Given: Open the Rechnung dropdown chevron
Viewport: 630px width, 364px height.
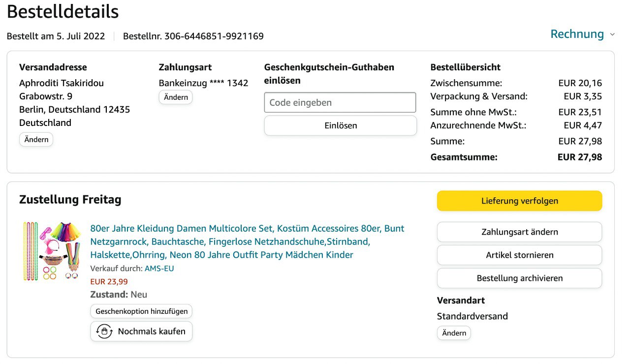Looking at the screenshot, I should point(612,34).
